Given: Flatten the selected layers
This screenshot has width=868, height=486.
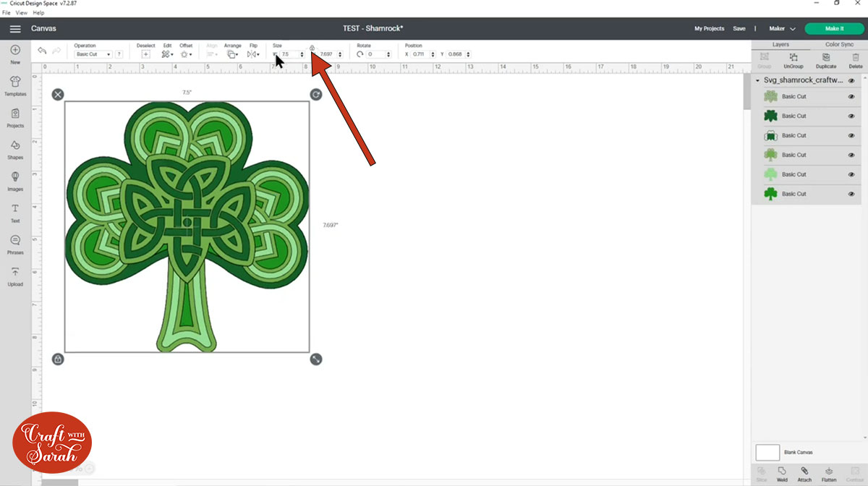Looking at the screenshot, I should pos(828,474).
